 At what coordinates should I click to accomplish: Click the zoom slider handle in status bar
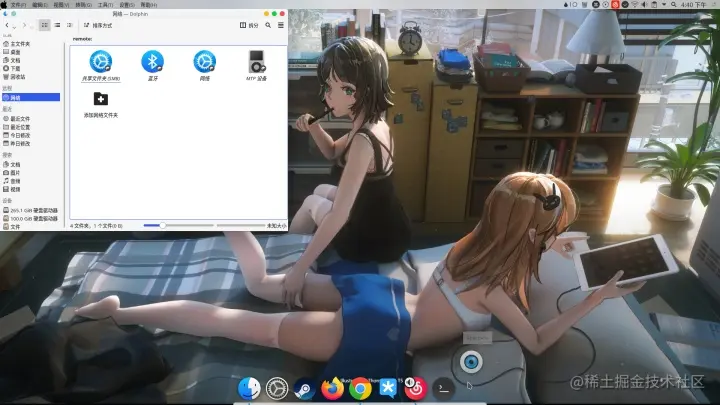(x=162, y=225)
